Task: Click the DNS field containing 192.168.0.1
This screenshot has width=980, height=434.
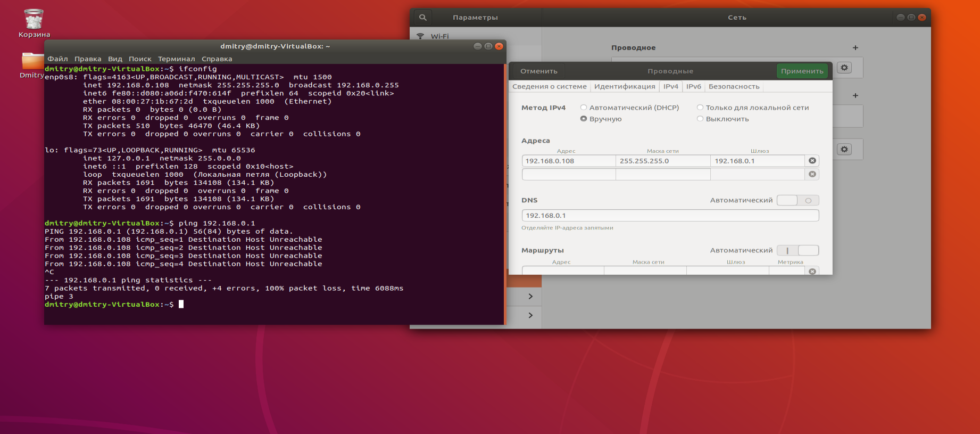Action: 670,216
